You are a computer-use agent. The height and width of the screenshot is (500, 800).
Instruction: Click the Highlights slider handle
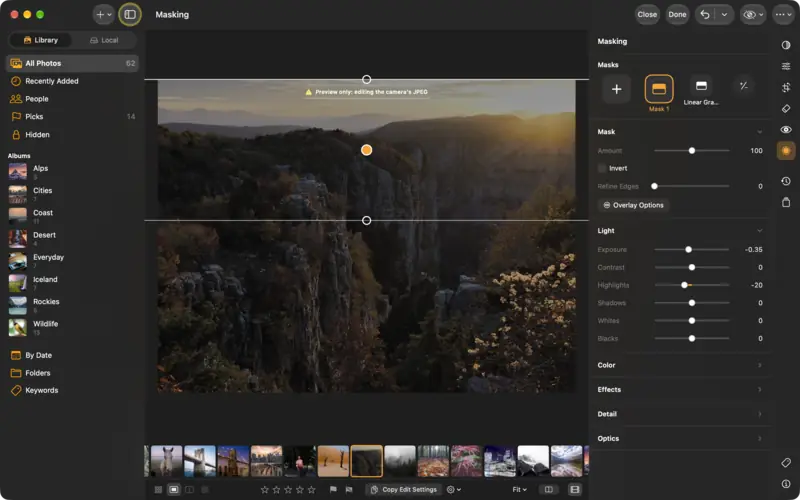tap(684, 285)
